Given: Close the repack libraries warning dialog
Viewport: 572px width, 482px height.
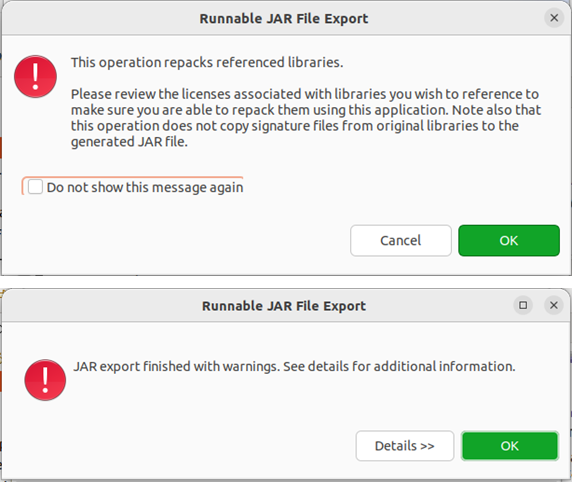Looking at the screenshot, I should coord(554,18).
